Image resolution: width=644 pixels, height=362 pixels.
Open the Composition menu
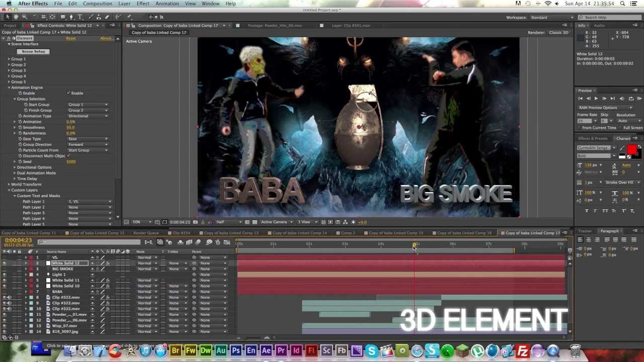pos(98,4)
